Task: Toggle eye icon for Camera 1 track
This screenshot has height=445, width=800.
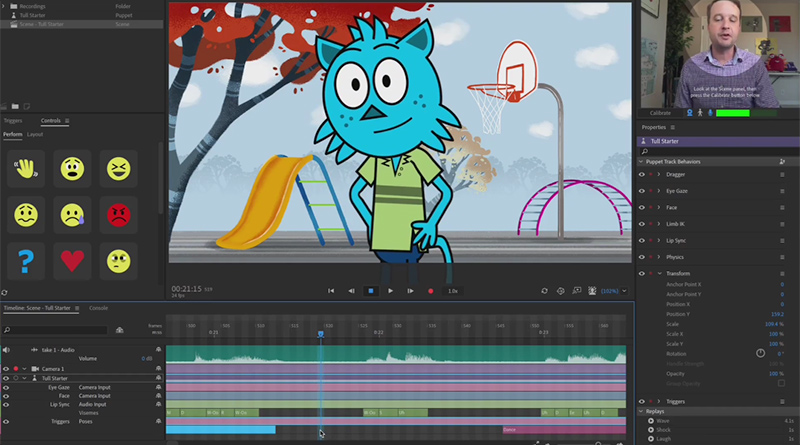Action: [x=6, y=369]
